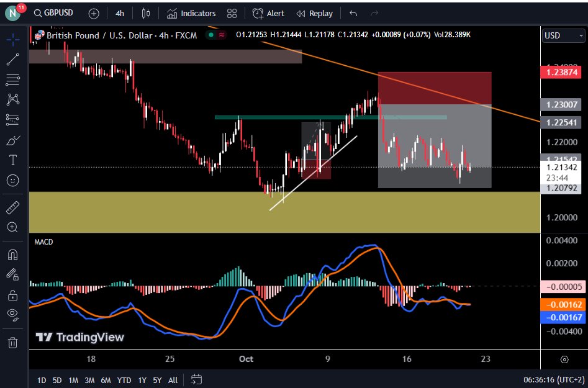The image size is (588, 388).
Task: Click Vol 28.389K value
Action: click(x=452, y=35)
